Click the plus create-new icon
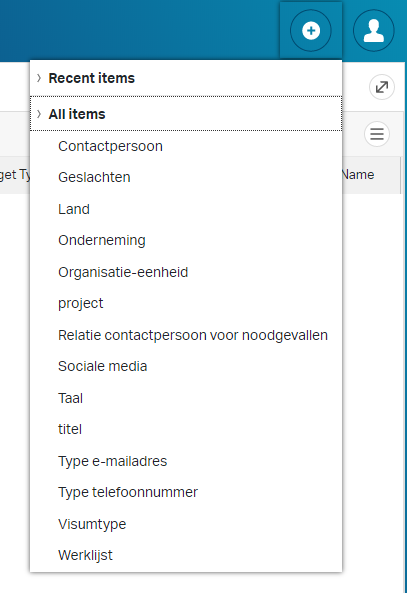This screenshot has width=407, height=593. [x=311, y=31]
